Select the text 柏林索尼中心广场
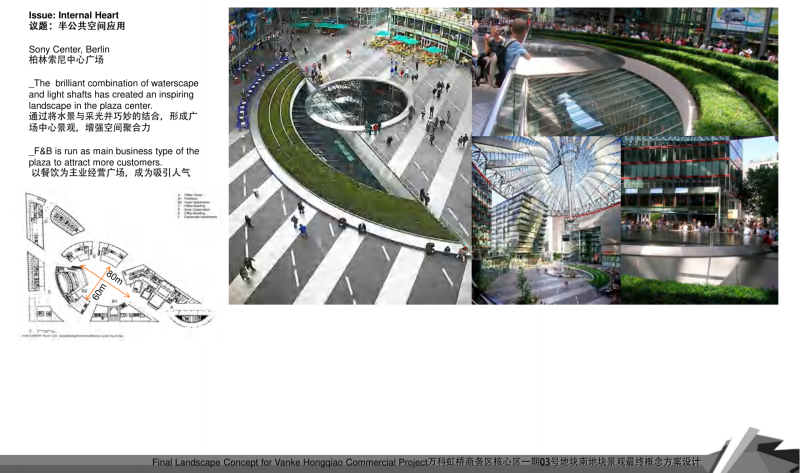The width and height of the screenshot is (800, 473). 66,60
